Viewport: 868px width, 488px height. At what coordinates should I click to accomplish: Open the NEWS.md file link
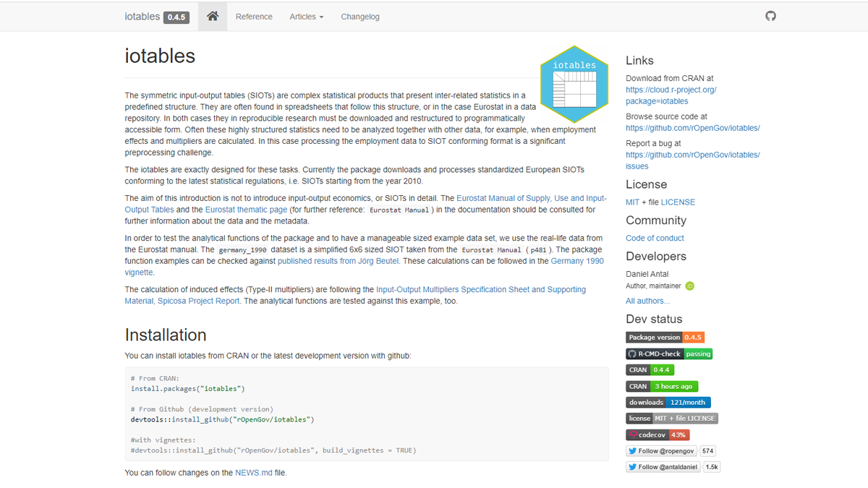(x=253, y=473)
